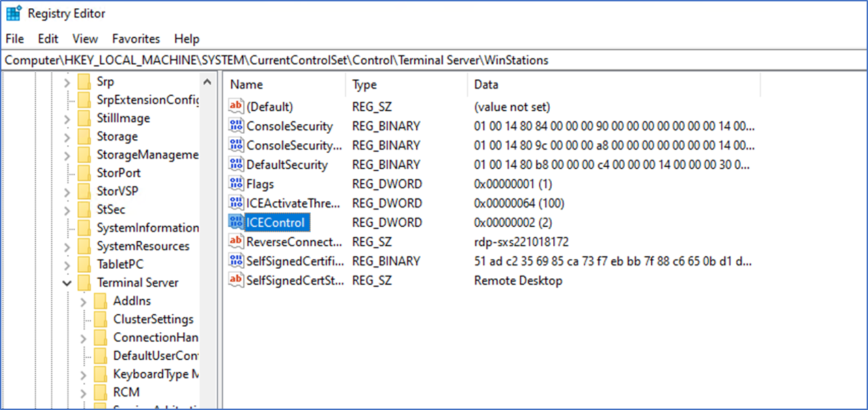868x410 pixels.
Task: Click the DefaultUserCon folder icon
Action: (101, 356)
